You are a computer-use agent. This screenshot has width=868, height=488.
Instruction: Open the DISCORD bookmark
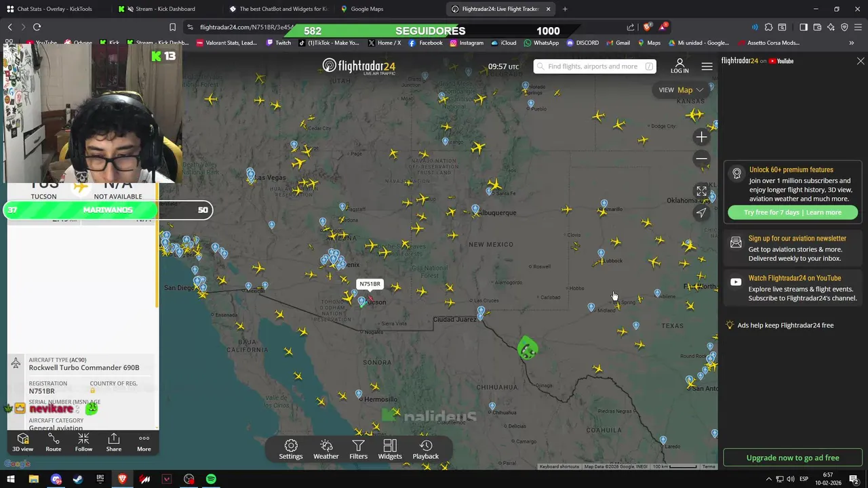pos(583,43)
